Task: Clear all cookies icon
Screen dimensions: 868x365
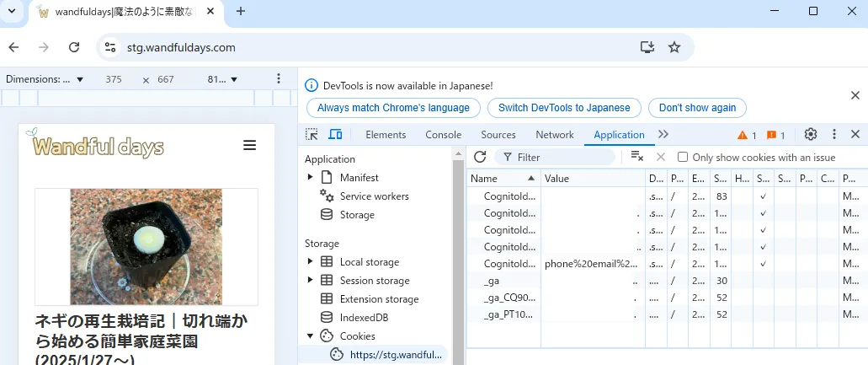Action: tap(637, 158)
